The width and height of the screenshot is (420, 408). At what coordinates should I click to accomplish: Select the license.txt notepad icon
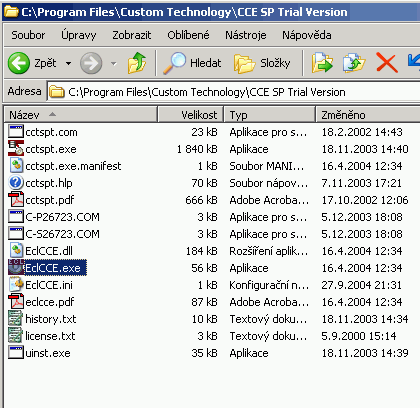click(16, 336)
